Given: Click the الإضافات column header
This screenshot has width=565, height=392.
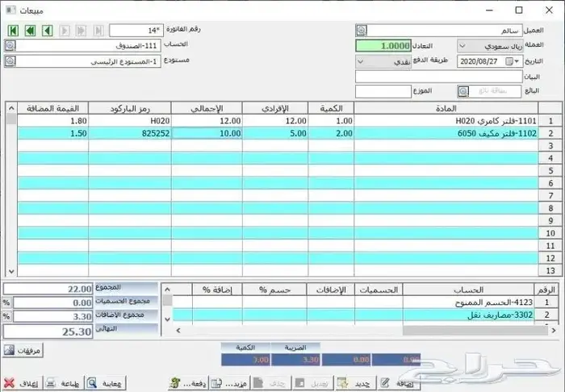Looking at the screenshot, I should click(x=331, y=290).
